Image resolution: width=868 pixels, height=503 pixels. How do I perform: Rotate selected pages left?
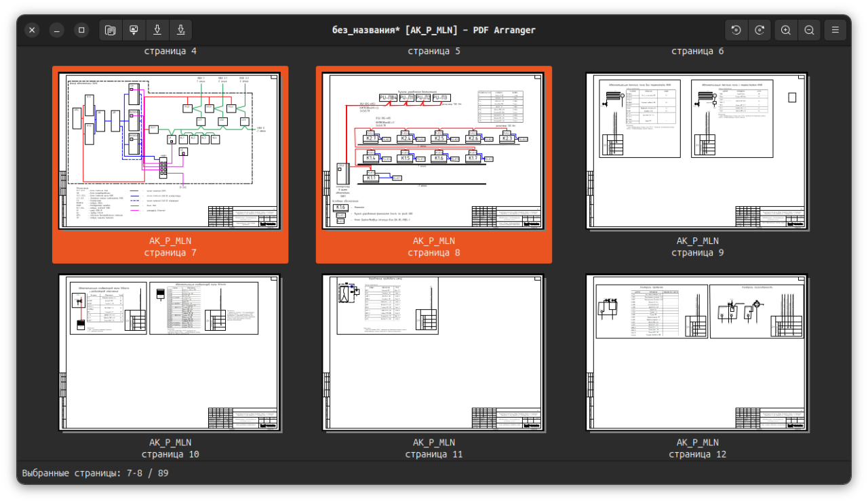(x=736, y=30)
